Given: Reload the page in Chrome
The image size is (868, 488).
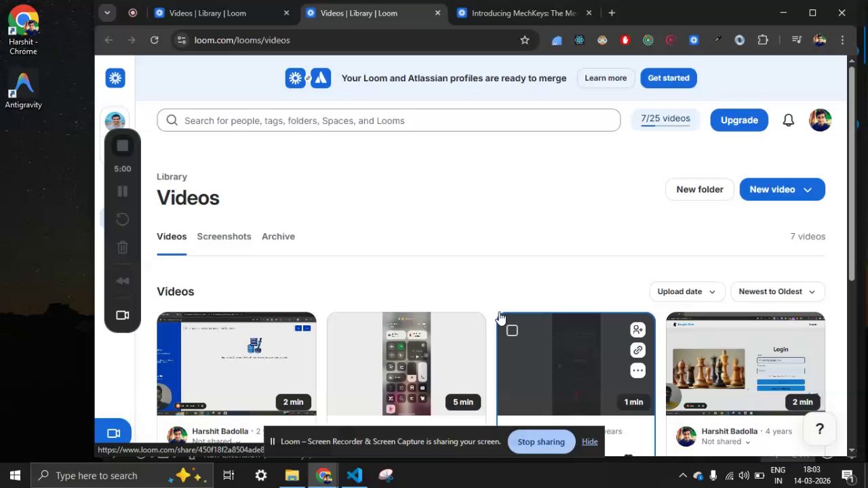Looking at the screenshot, I should coord(154,40).
